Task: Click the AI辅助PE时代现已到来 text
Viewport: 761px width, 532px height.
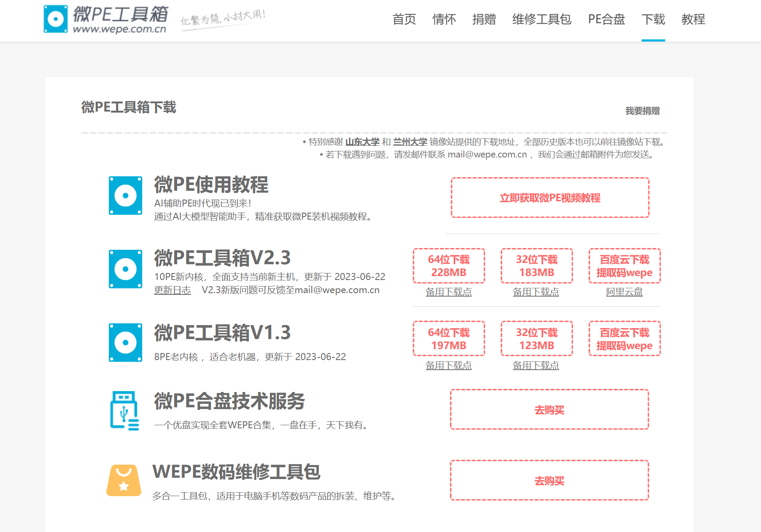Action: tap(203, 203)
